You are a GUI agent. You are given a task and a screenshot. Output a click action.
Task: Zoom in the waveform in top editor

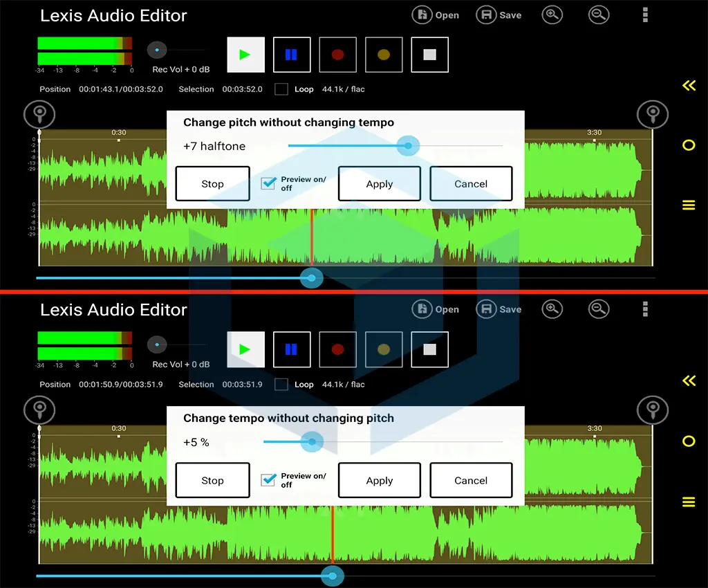click(x=552, y=15)
